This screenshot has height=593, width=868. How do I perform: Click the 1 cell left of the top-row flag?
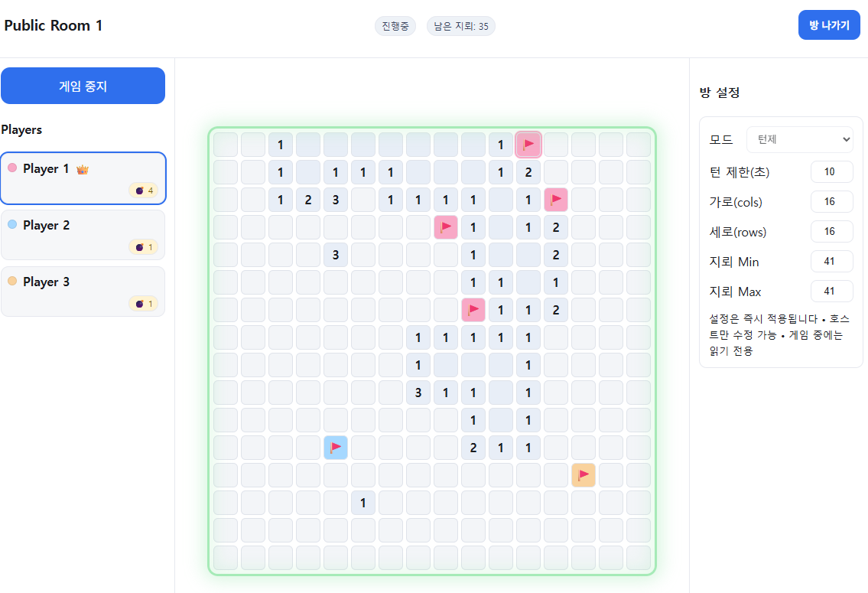coord(500,145)
